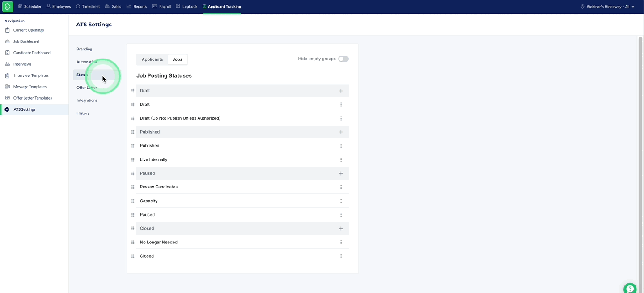Screen dimensions: 644x293
Task: Click the drag handle beside No Longer Needed
Action: (x=133, y=242)
